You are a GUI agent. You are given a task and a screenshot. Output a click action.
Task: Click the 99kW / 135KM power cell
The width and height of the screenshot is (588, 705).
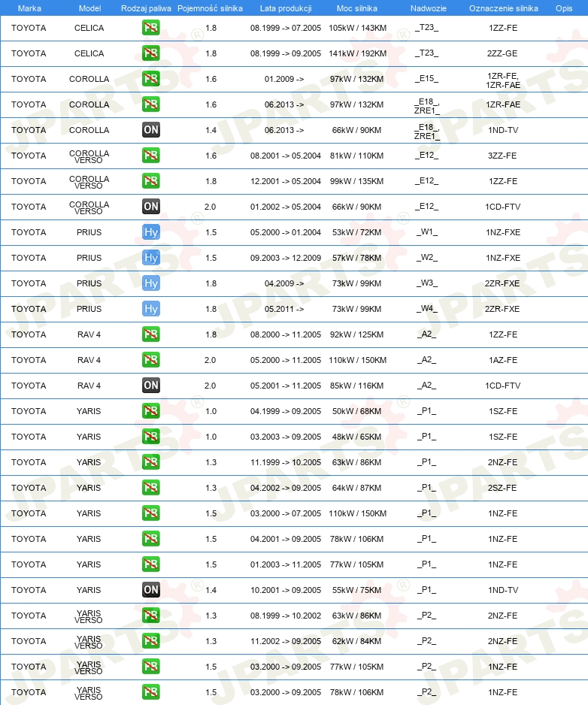[356, 181]
